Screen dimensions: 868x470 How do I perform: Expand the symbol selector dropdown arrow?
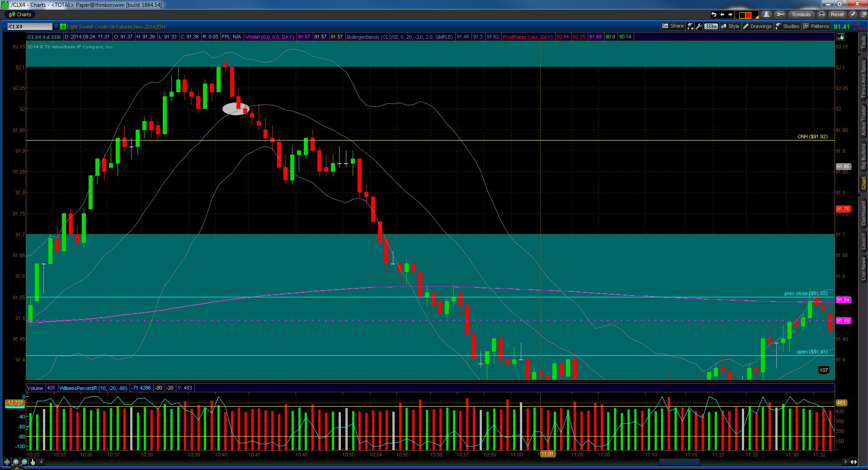pos(56,27)
